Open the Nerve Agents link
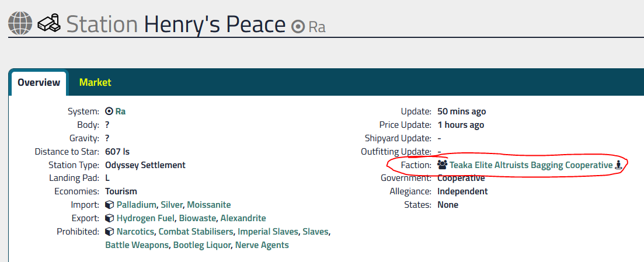This screenshot has height=262, width=644. 262,245
